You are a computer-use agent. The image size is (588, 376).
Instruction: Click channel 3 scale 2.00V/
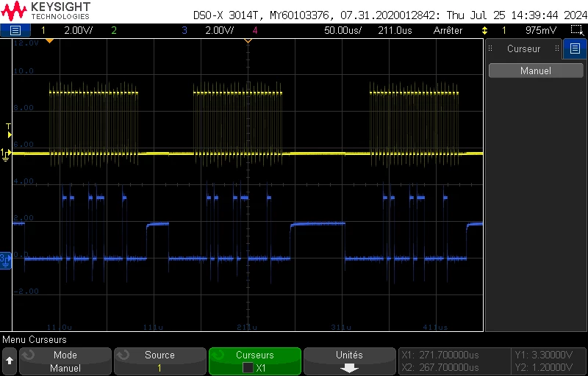pyautogui.click(x=219, y=30)
